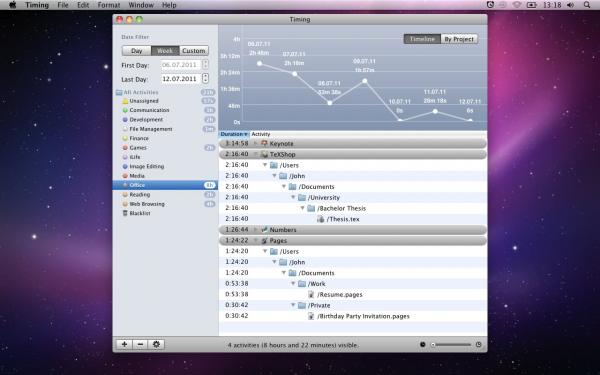Click the Development category dot
Image resolution: width=600 pixels, height=375 pixels.
click(x=125, y=119)
